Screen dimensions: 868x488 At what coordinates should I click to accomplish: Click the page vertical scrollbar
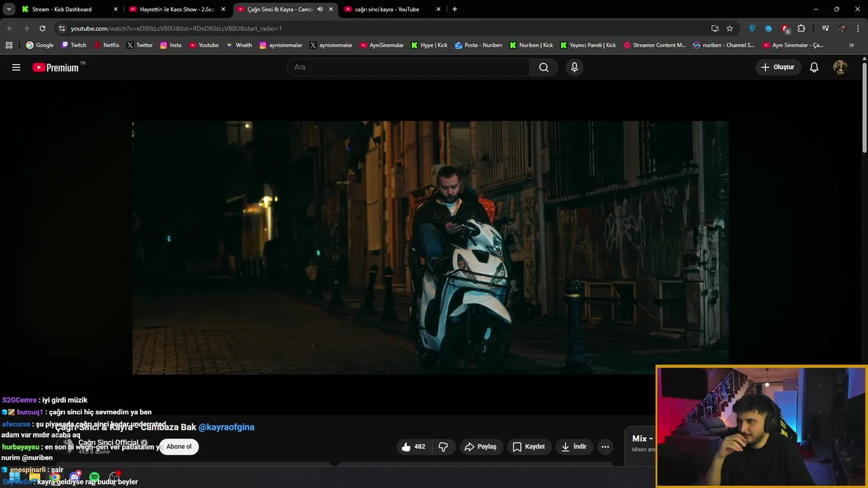click(865, 107)
